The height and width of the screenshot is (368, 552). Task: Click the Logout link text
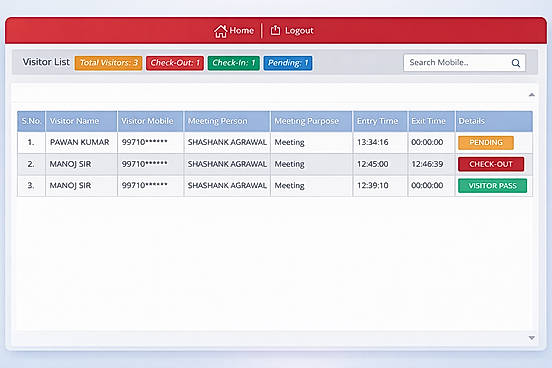299,31
